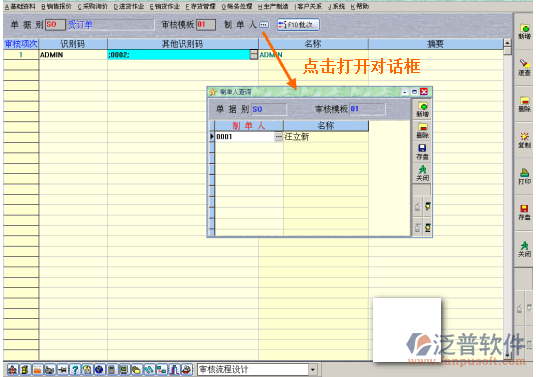Click the ellipsis button beside 制单人 label
This screenshot has width=536, height=377.
(264, 25)
